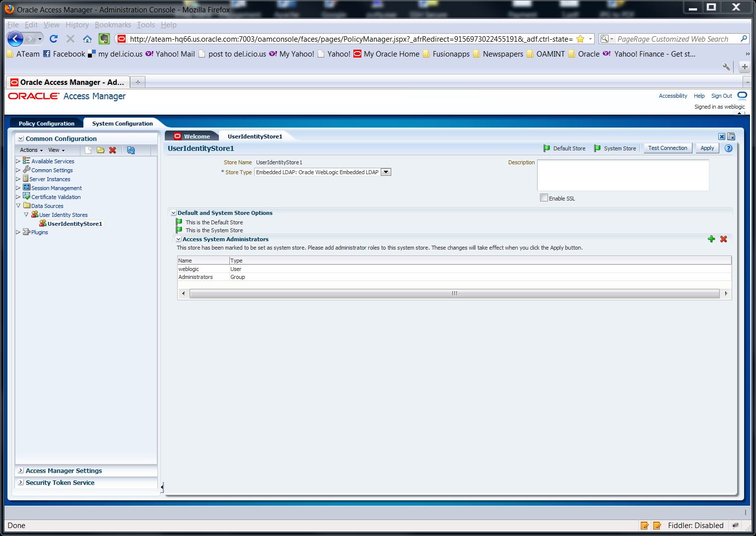Collapse the Data Sources tree node
Screen dimensions: 756x536
pyautogui.click(x=18, y=205)
